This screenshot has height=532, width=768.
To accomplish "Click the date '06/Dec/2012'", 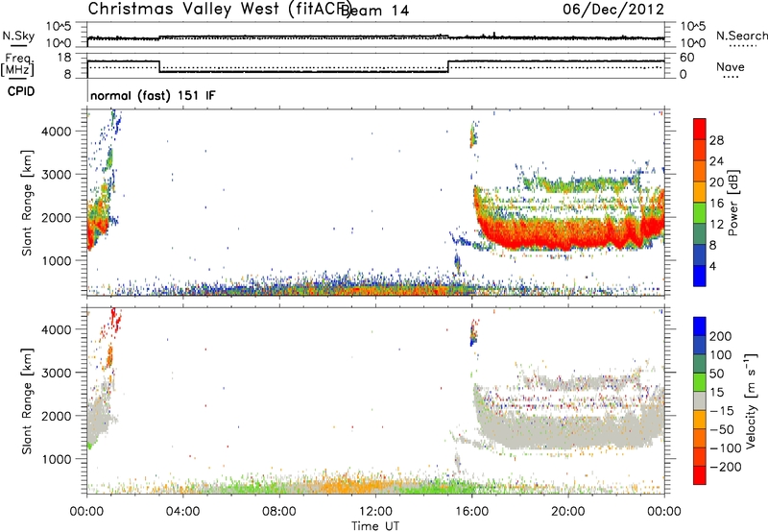I will pyautogui.click(x=613, y=10).
